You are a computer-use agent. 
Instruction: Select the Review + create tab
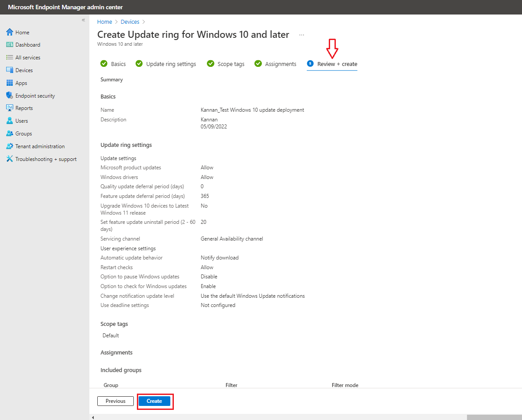(332, 64)
